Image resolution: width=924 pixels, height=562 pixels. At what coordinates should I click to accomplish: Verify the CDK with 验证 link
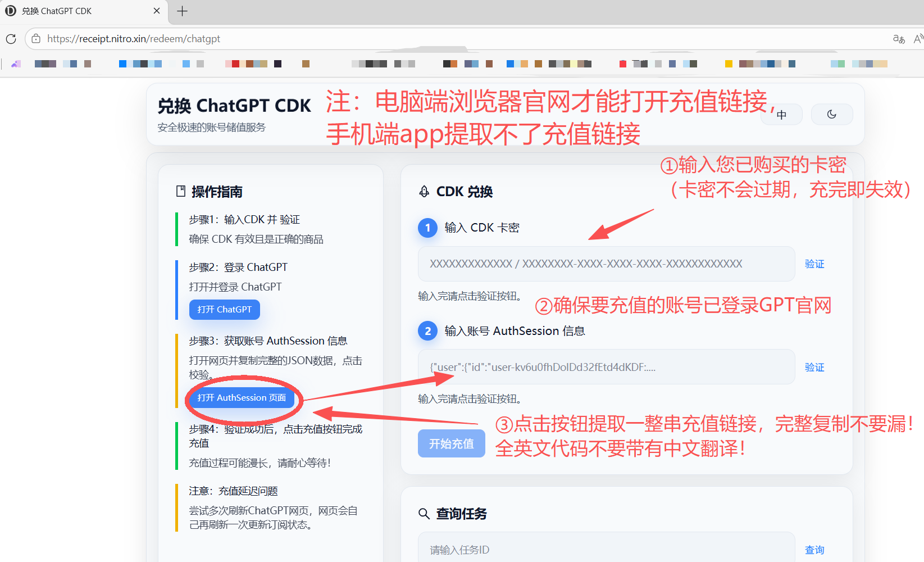[814, 264]
